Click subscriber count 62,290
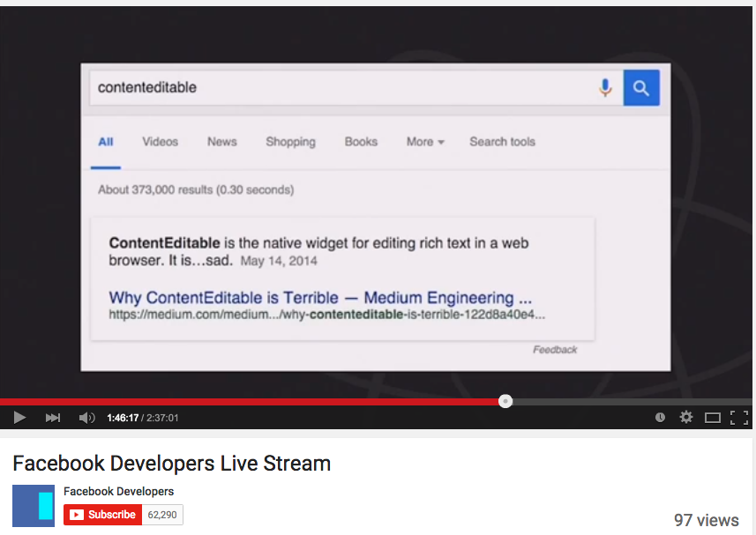 point(162,515)
